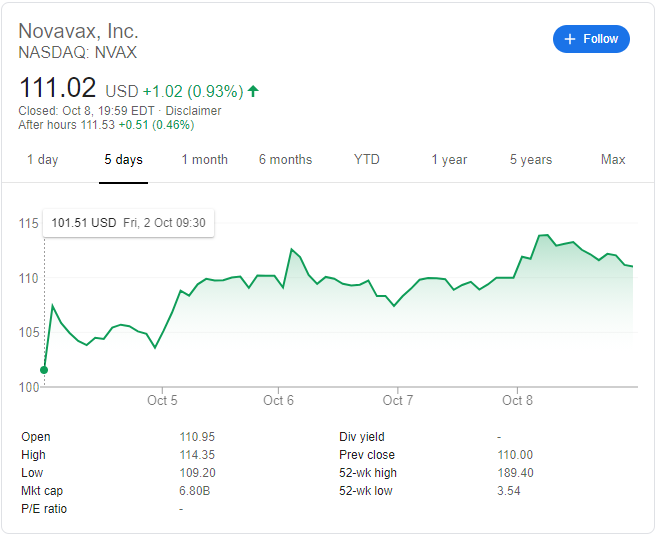The width and height of the screenshot is (658, 539).
Task: Open the 5 years chart tab
Action: click(x=531, y=160)
